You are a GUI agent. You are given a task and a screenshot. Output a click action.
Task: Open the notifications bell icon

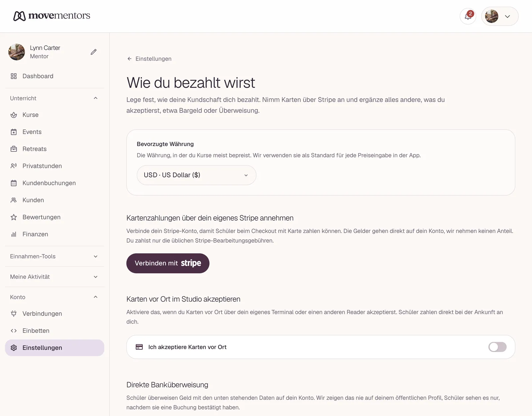tap(468, 16)
